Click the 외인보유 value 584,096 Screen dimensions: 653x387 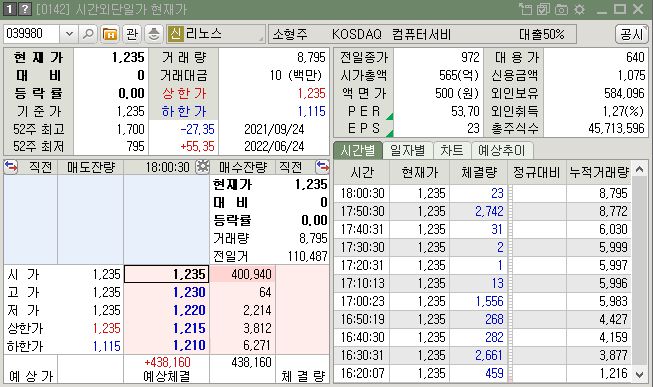pos(624,93)
